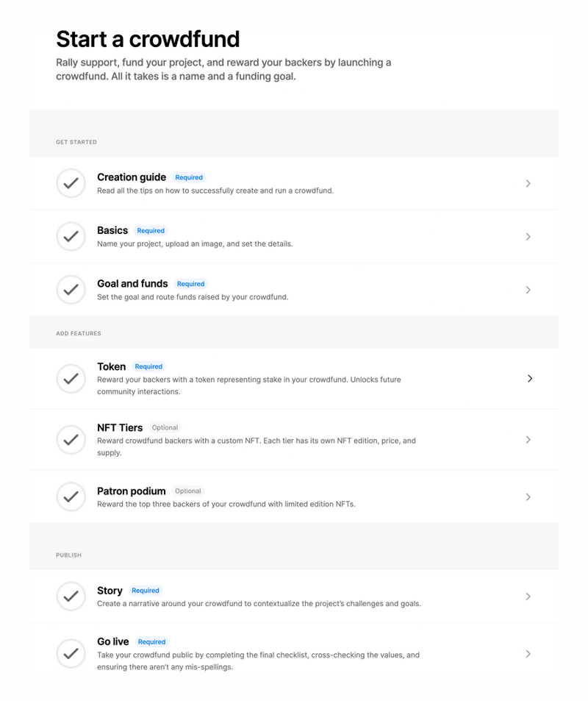Click the Go live checkmark circle
The width and height of the screenshot is (588, 701).
(71, 653)
